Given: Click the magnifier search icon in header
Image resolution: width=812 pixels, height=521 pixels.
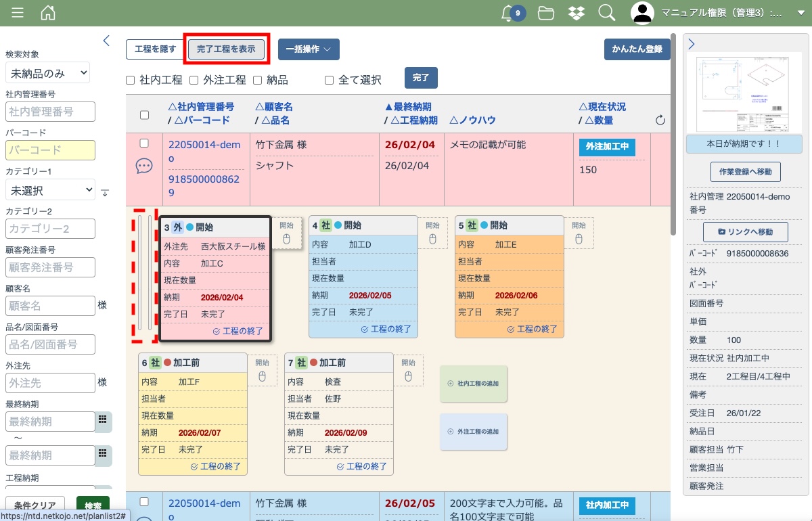Looking at the screenshot, I should click(606, 13).
